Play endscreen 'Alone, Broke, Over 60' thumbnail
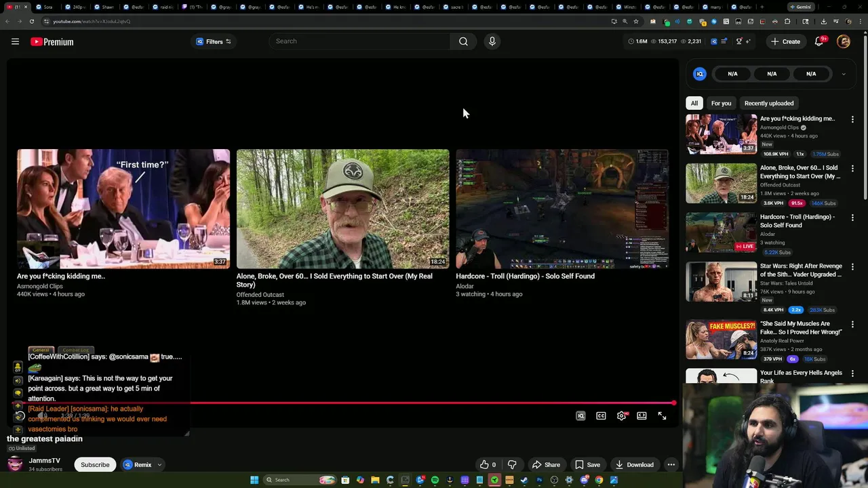868x488 pixels. coord(342,209)
